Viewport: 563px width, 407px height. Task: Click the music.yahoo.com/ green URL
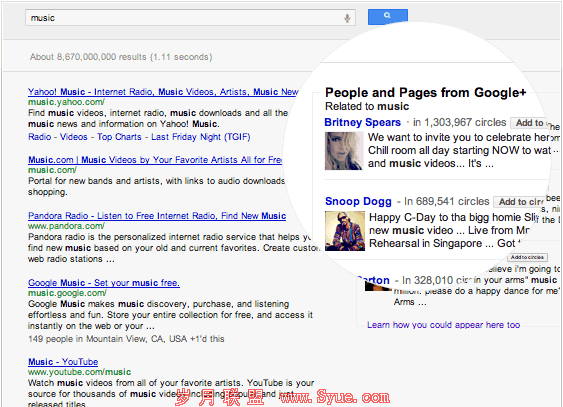pyautogui.click(x=66, y=102)
